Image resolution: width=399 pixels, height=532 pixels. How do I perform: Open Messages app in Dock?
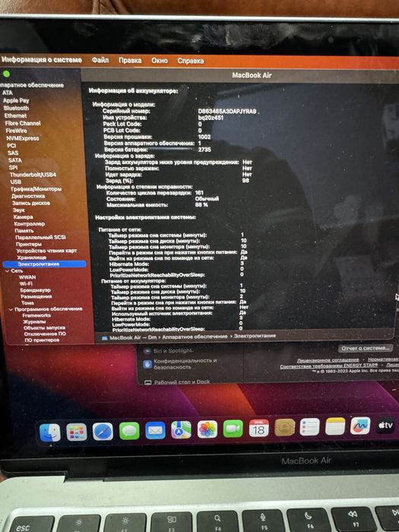129,431
